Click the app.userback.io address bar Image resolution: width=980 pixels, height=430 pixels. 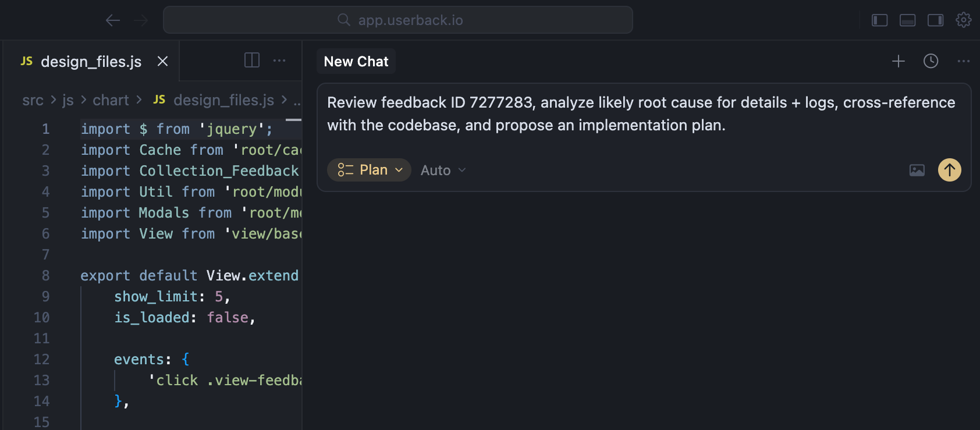tap(397, 19)
